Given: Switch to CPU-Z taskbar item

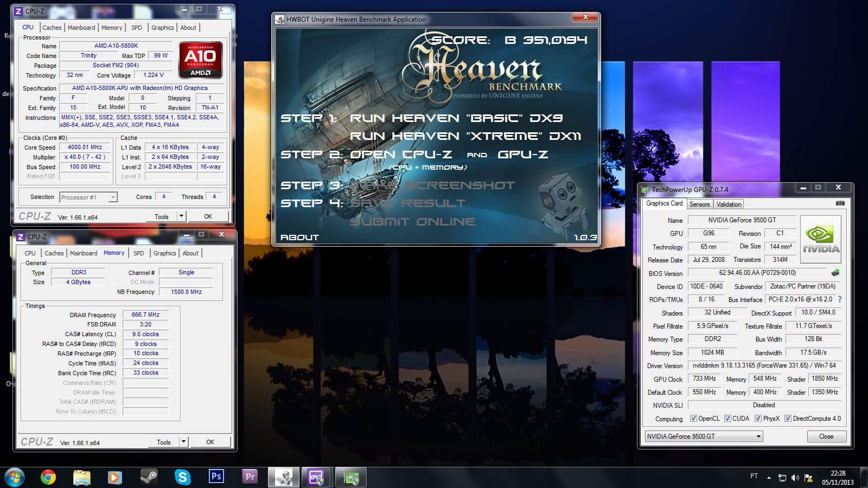Looking at the screenshot, I should (x=317, y=477).
